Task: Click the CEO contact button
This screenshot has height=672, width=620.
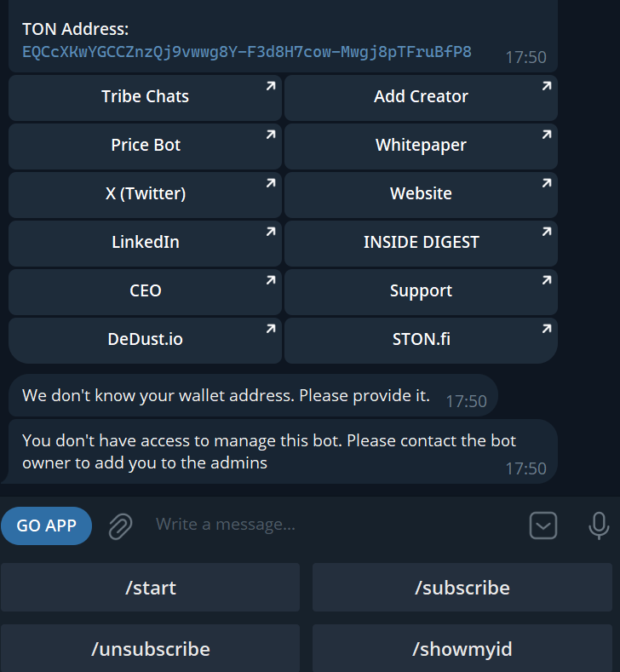Action: coord(145,291)
